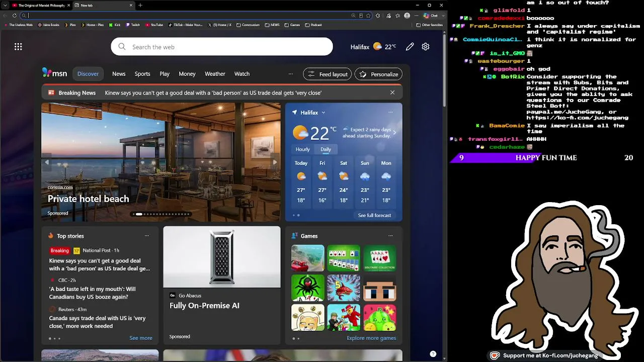The width and height of the screenshot is (644, 362).
Task: Open the red car racing game thumbnail
Action: pyautogui.click(x=308, y=258)
